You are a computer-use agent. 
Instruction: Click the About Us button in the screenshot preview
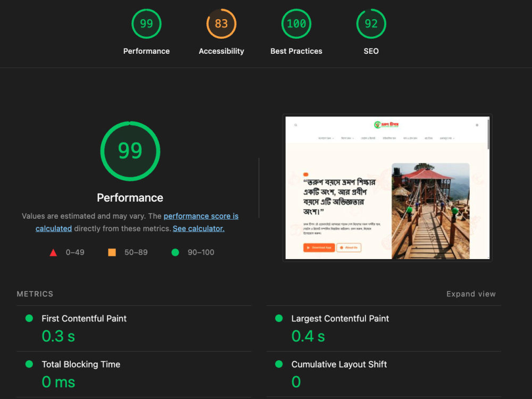(x=349, y=248)
